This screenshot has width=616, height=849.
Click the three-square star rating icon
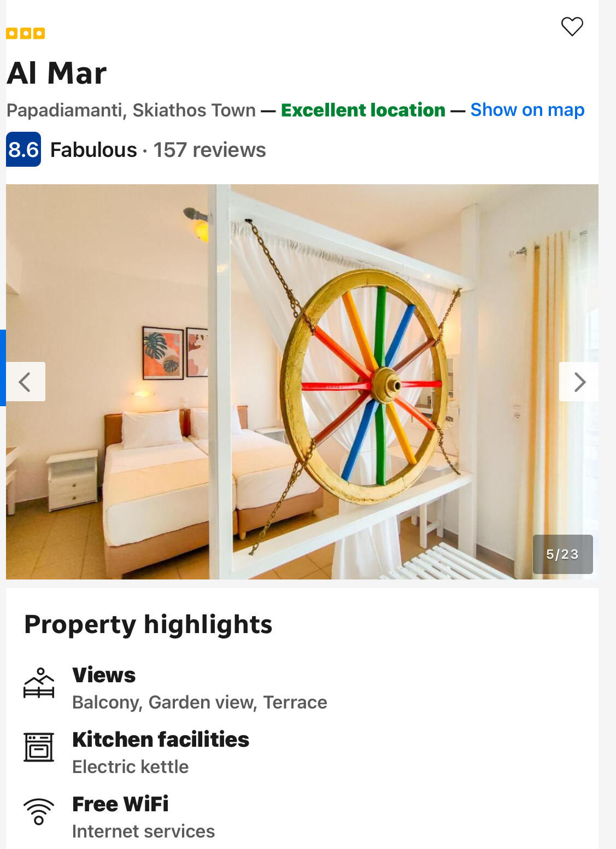(25, 33)
